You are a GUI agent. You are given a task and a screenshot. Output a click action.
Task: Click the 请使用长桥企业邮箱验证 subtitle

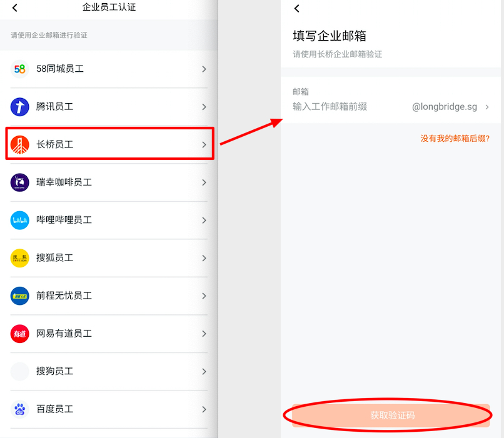(338, 54)
